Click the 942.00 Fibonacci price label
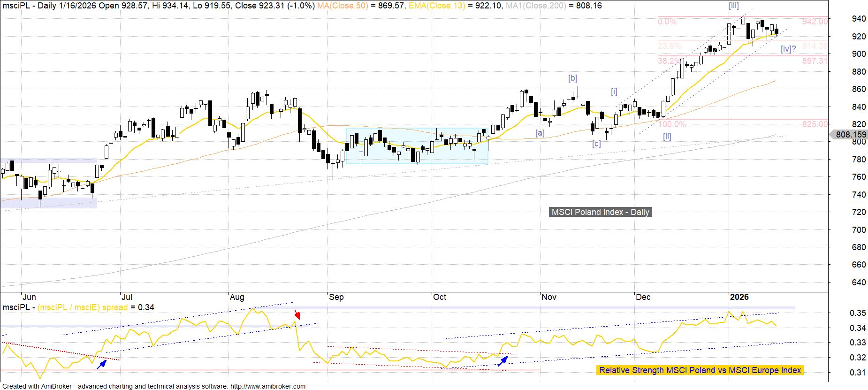The image size is (868, 390). pyautogui.click(x=815, y=22)
